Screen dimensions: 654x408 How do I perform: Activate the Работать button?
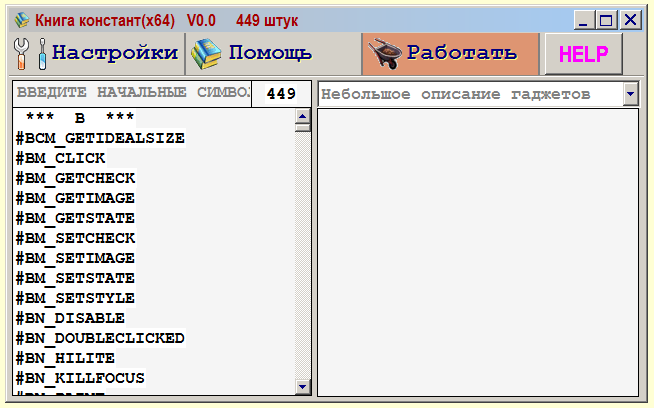tap(450, 54)
